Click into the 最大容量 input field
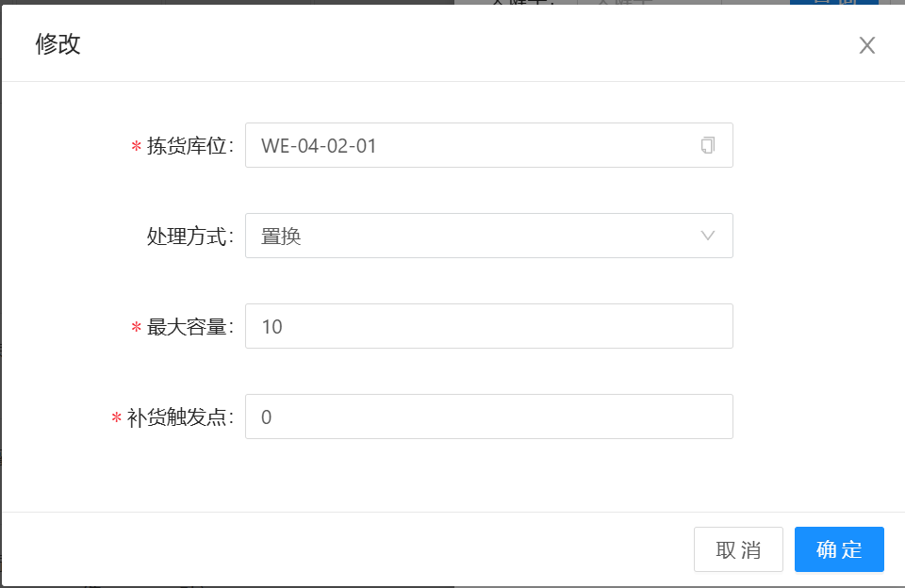The height and width of the screenshot is (588, 905). pyautogui.click(x=488, y=326)
